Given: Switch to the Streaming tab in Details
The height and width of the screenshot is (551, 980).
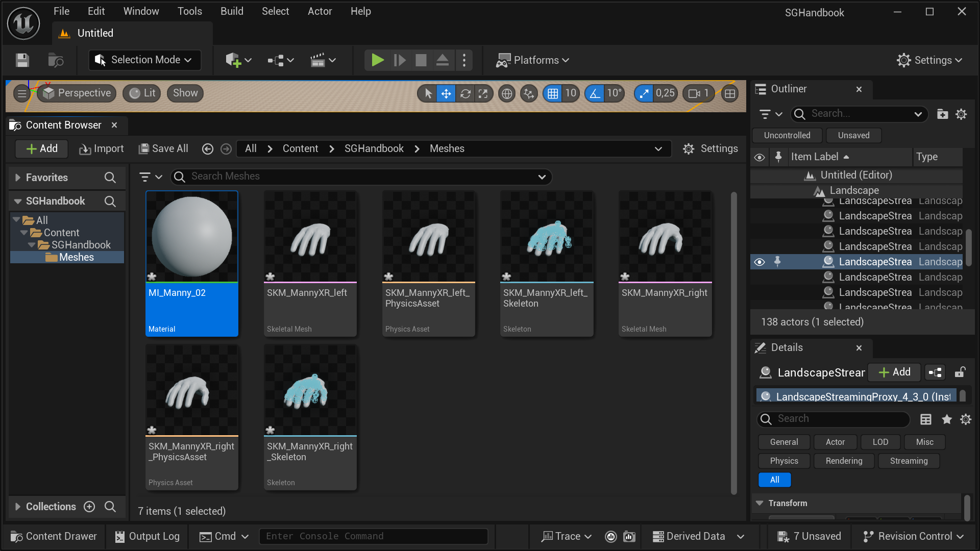Looking at the screenshot, I should [x=909, y=461].
